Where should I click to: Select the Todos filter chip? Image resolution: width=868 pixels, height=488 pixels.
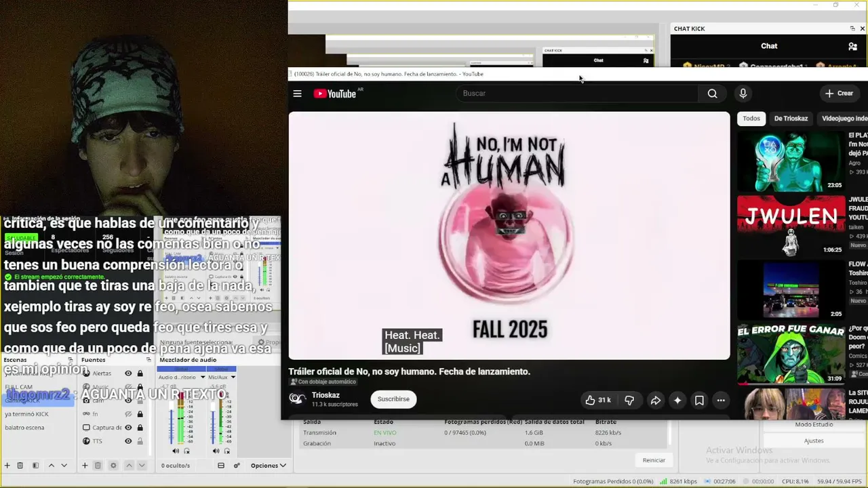click(x=751, y=119)
